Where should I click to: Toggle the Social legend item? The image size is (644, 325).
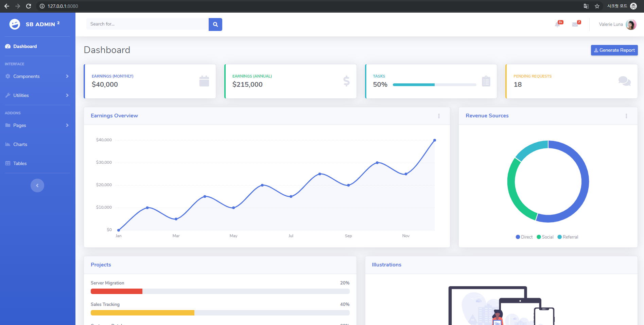(545, 237)
